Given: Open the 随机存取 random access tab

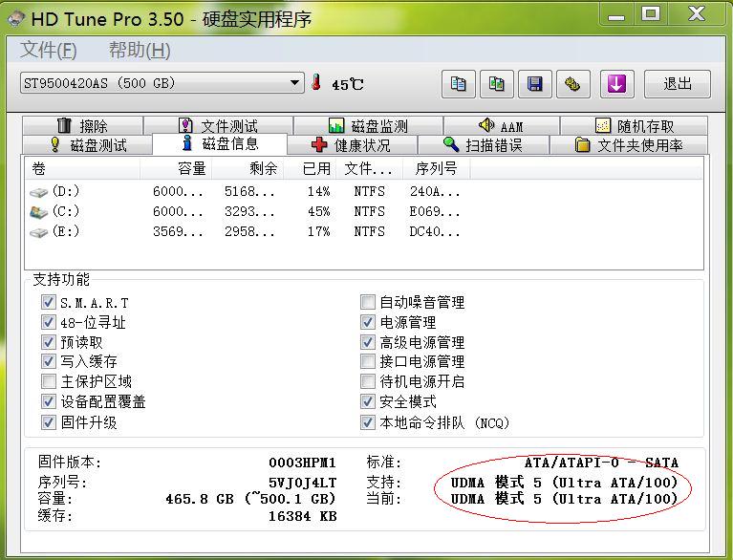Looking at the screenshot, I should (634, 126).
